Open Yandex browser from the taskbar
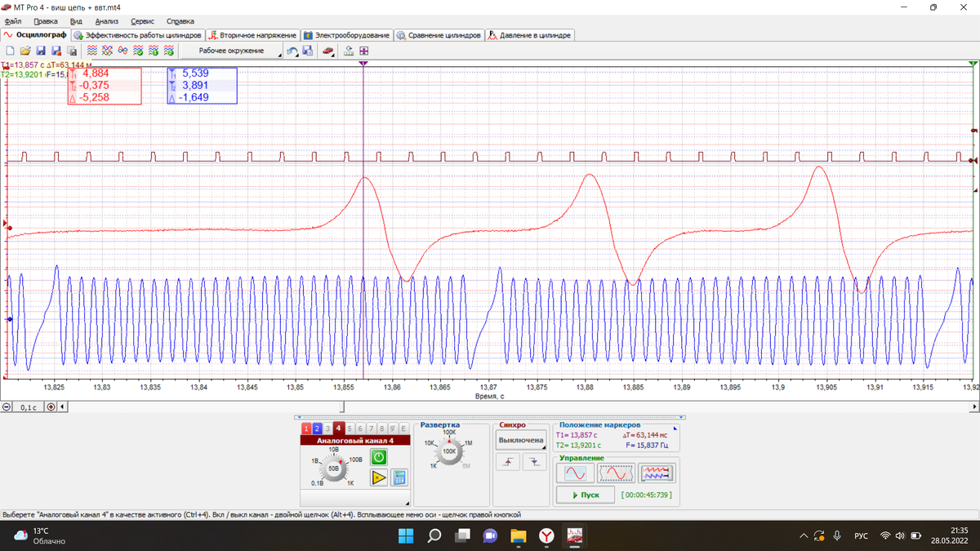Screen dimensions: 980x551 tap(547, 535)
